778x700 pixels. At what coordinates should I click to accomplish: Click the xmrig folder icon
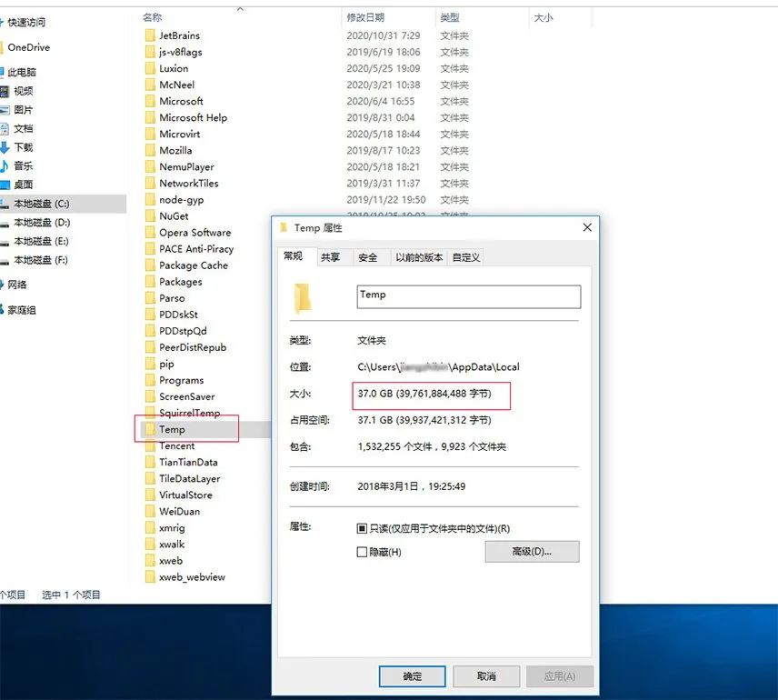(150, 528)
